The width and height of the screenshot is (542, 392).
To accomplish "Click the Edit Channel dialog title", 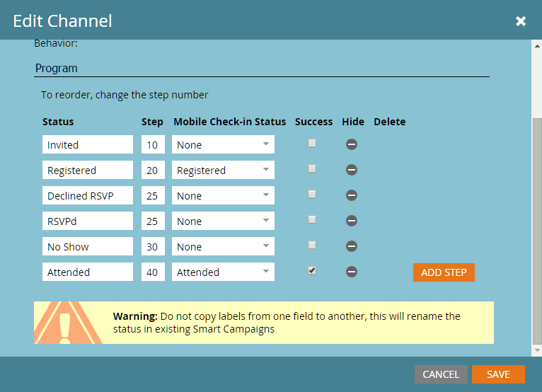I will click(x=62, y=21).
